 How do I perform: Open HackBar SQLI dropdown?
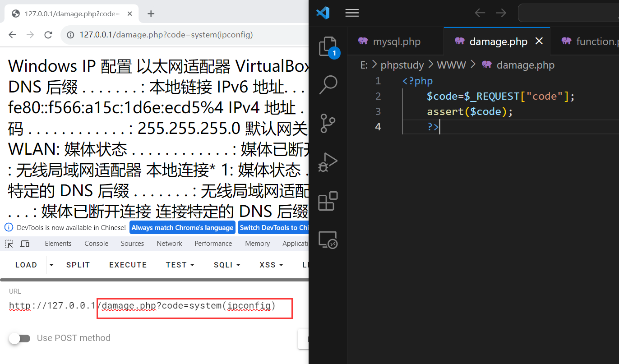227,265
